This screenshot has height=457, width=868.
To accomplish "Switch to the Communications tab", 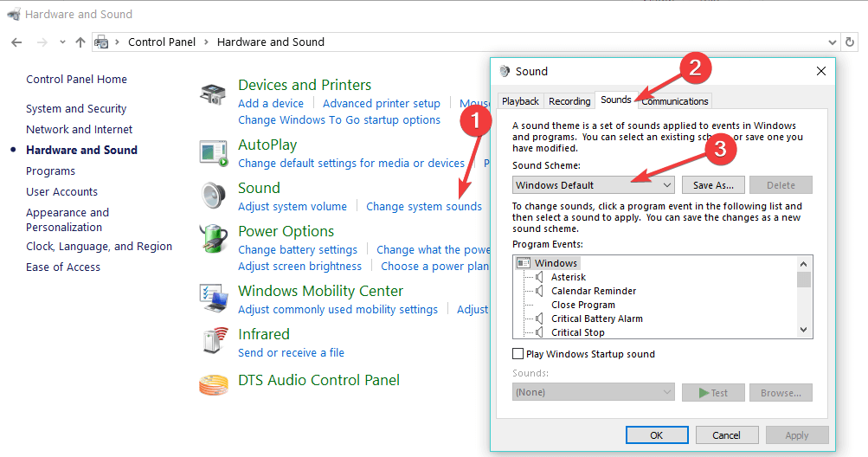I will 675,100.
